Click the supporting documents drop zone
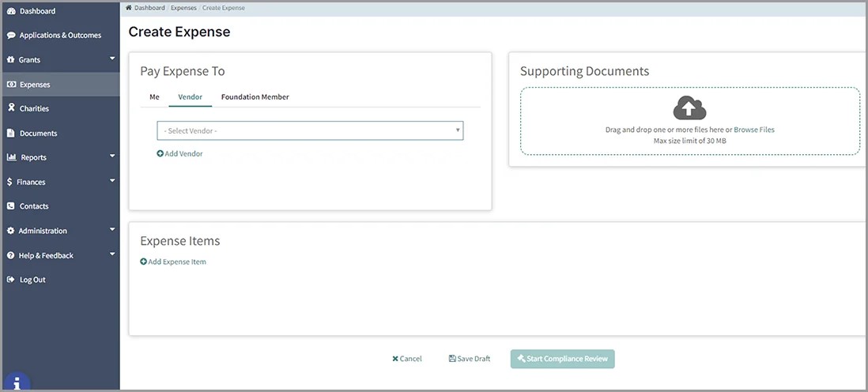 pyautogui.click(x=690, y=121)
